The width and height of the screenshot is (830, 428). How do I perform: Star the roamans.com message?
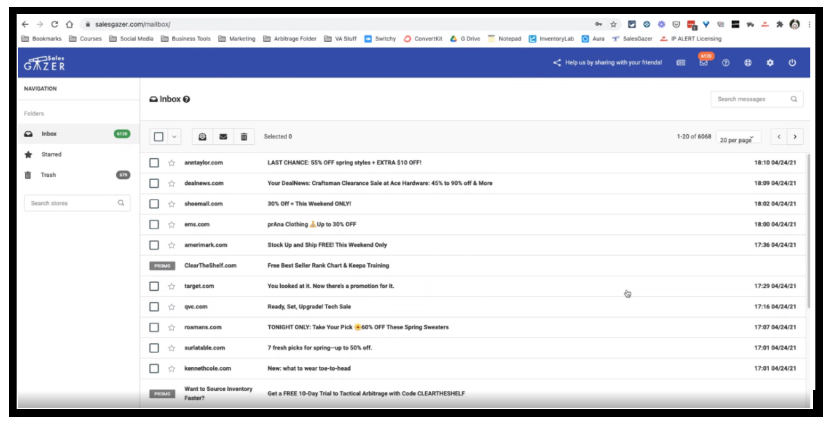172,327
